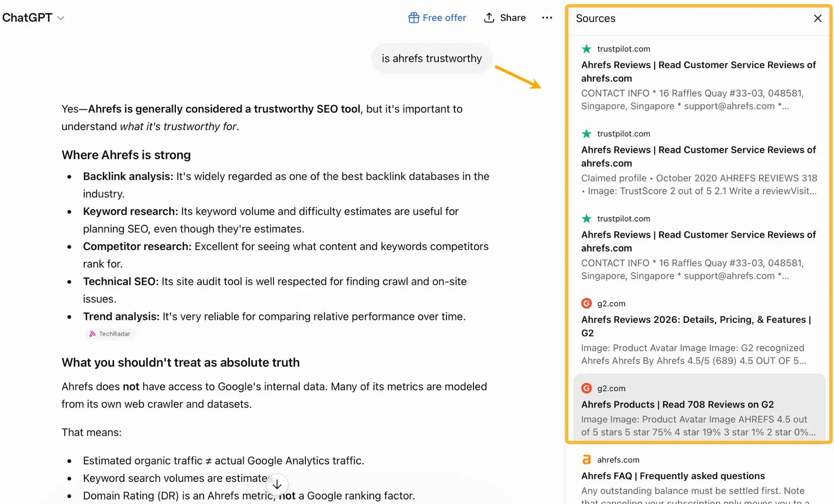834x504 pixels.
Task: Open Trustpilot source with 'Claimed profile' snippet
Action: tap(699, 162)
